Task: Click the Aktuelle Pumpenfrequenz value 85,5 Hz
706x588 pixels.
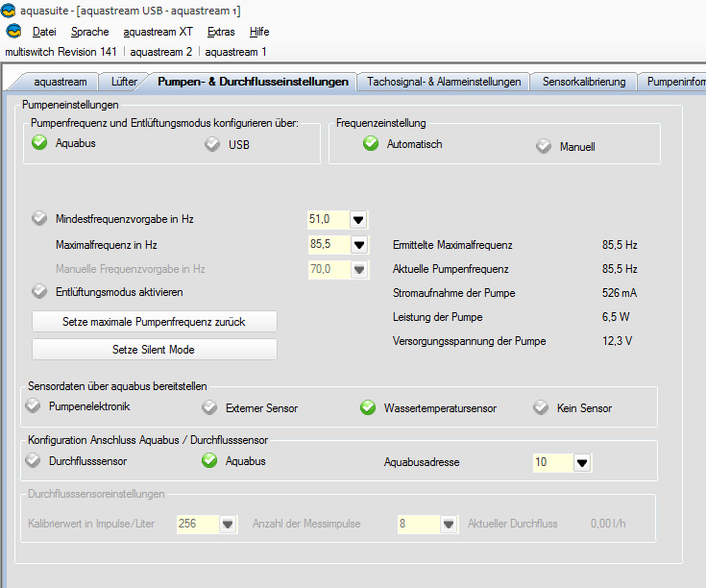Action: coord(620,269)
